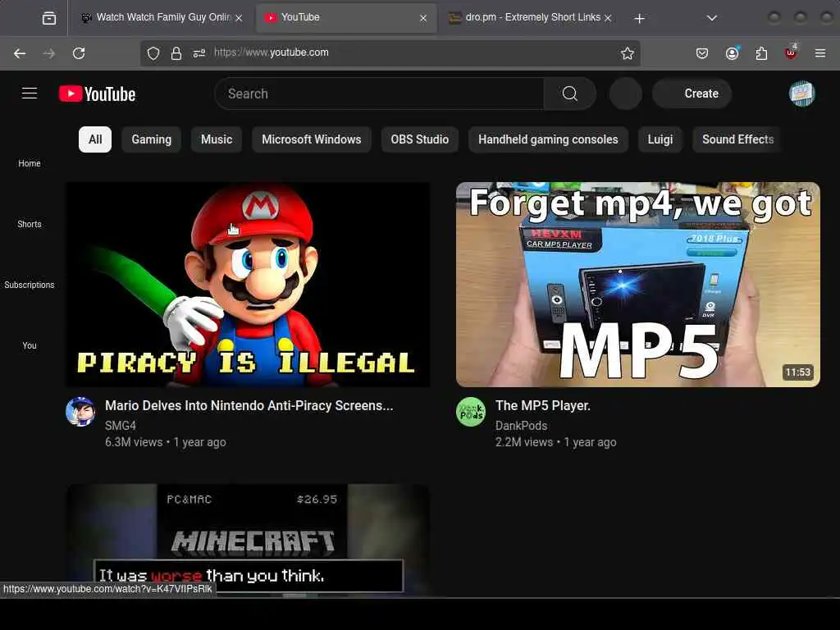Screen dimensions: 840x630
Task: Open Firefox application menu
Action: (819, 53)
